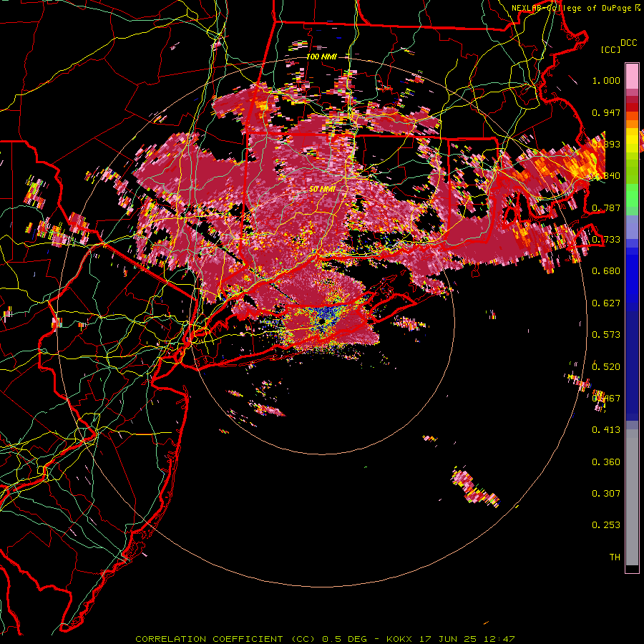Select the 0.733 legend value
Image resolution: width=644 pixels, height=644 pixels.
coord(606,240)
